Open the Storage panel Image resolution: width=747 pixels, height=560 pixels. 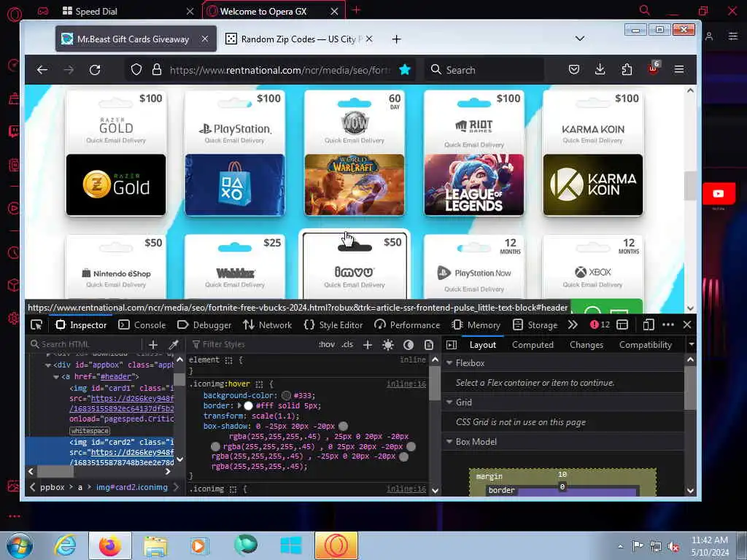[535, 324]
